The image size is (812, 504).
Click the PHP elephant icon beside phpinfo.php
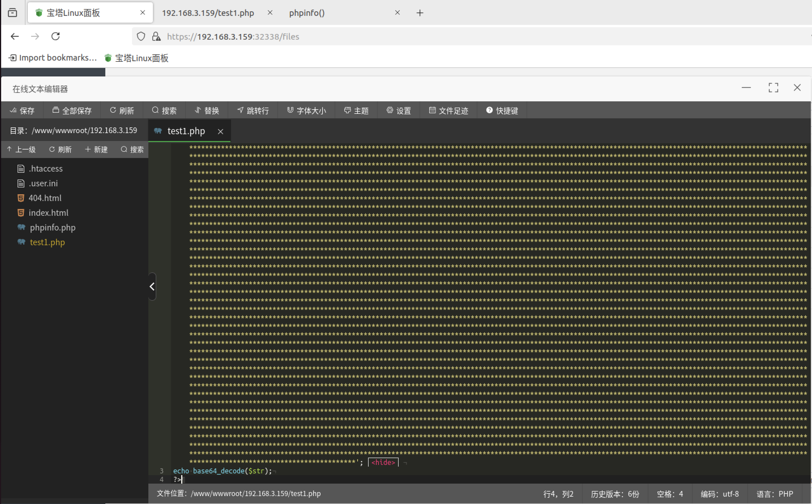tap(21, 227)
